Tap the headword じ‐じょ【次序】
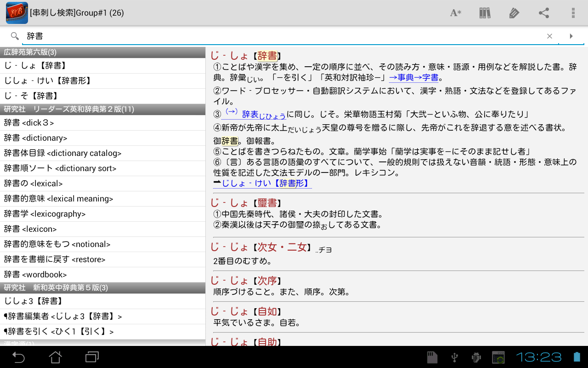588x368 pixels. tap(246, 281)
